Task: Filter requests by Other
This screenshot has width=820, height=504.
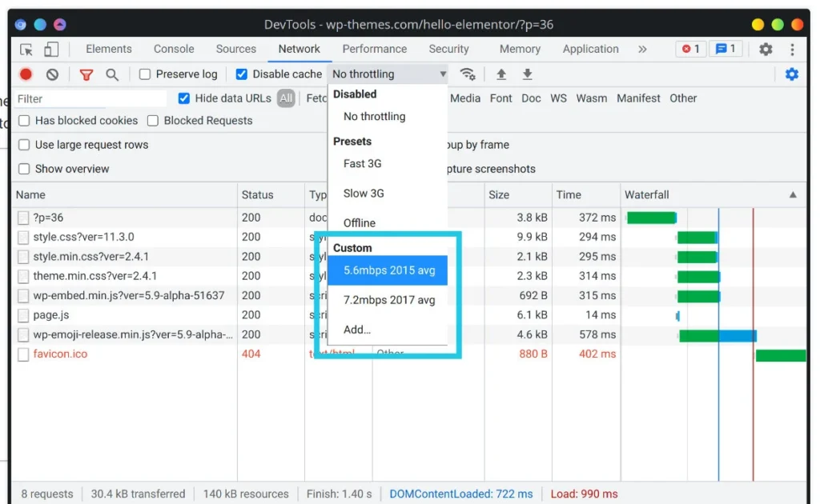Action: click(x=683, y=98)
